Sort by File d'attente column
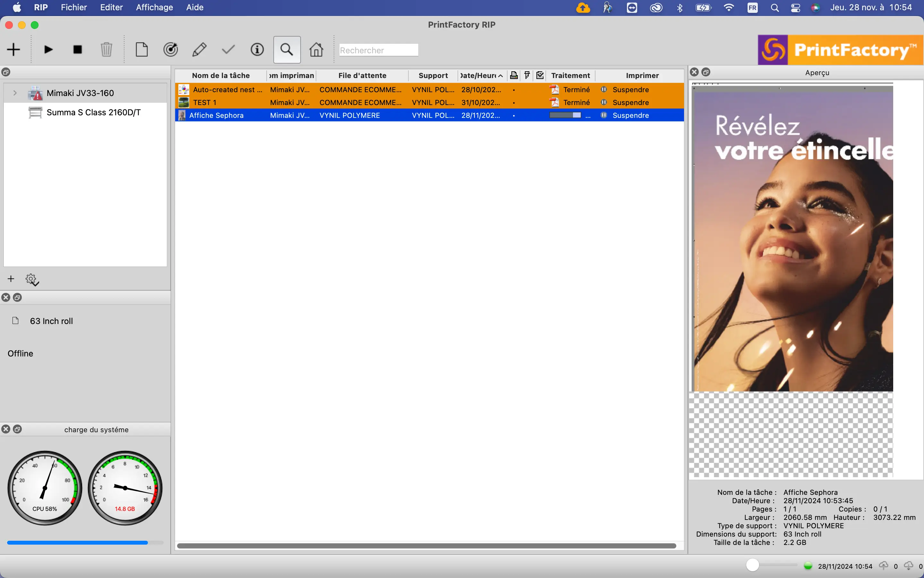Image resolution: width=924 pixels, height=578 pixels. click(x=362, y=75)
